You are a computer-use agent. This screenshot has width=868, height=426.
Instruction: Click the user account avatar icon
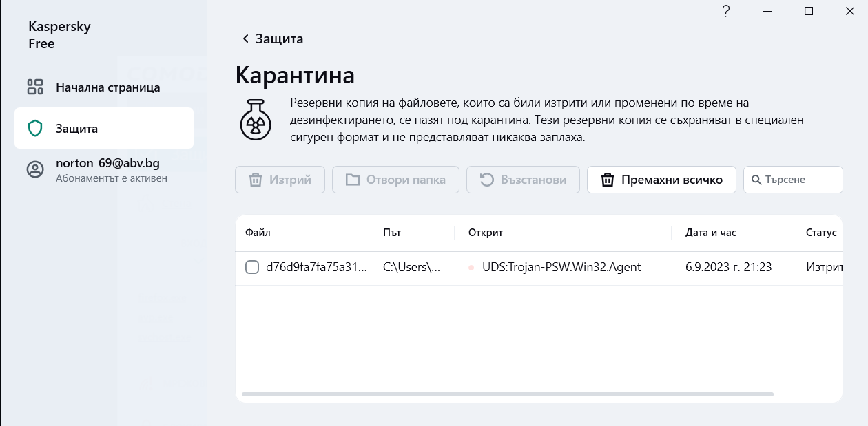35,169
